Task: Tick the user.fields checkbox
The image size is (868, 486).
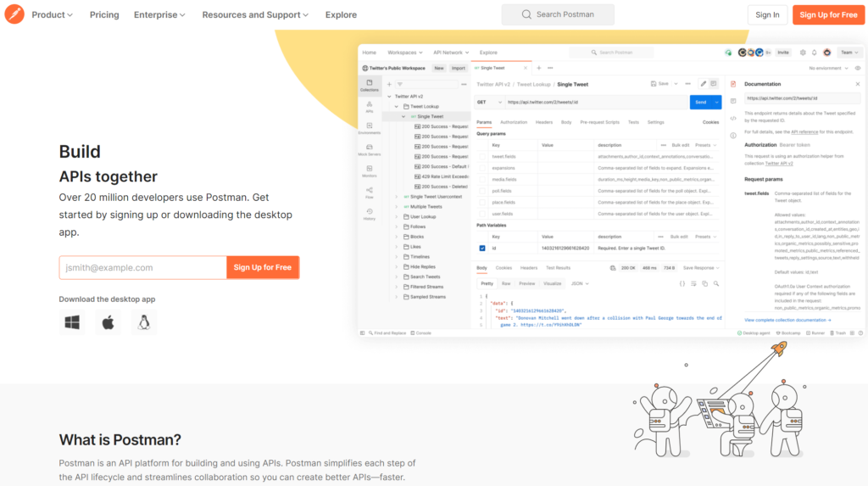Action: tap(482, 214)
